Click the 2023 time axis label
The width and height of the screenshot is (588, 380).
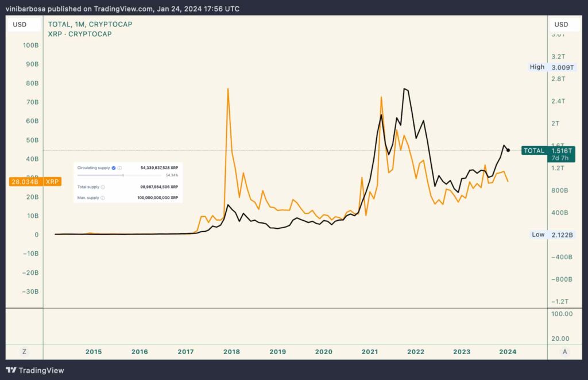(462, 352)
